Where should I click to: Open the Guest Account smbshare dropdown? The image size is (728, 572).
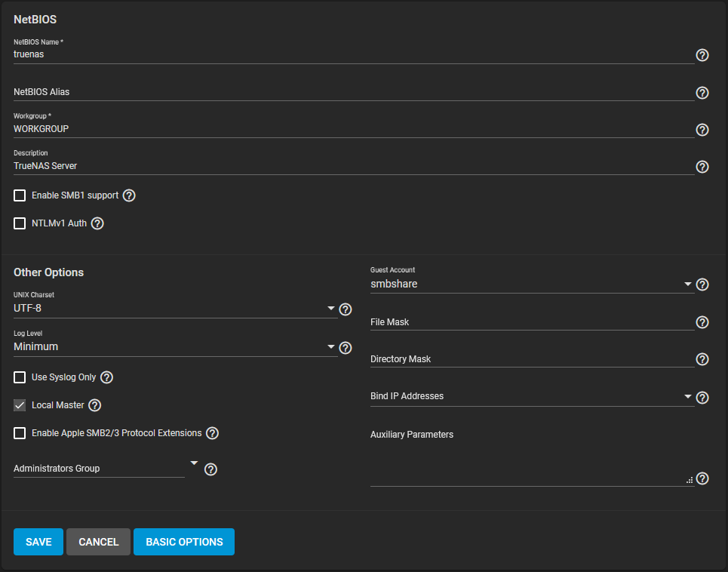[532, 284]
